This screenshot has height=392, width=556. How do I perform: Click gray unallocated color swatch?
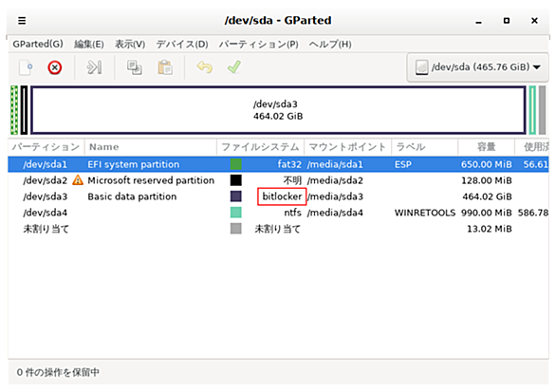pos(236,229)
